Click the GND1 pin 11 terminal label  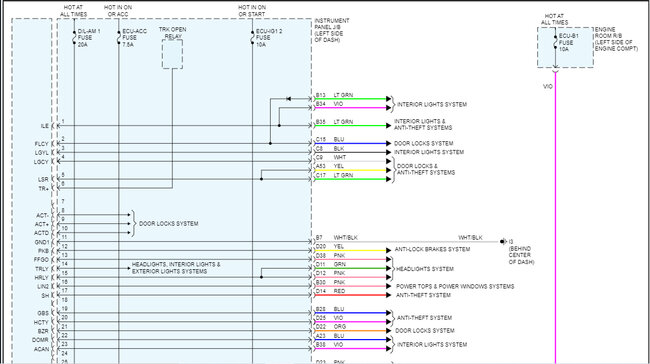[42, 242]
